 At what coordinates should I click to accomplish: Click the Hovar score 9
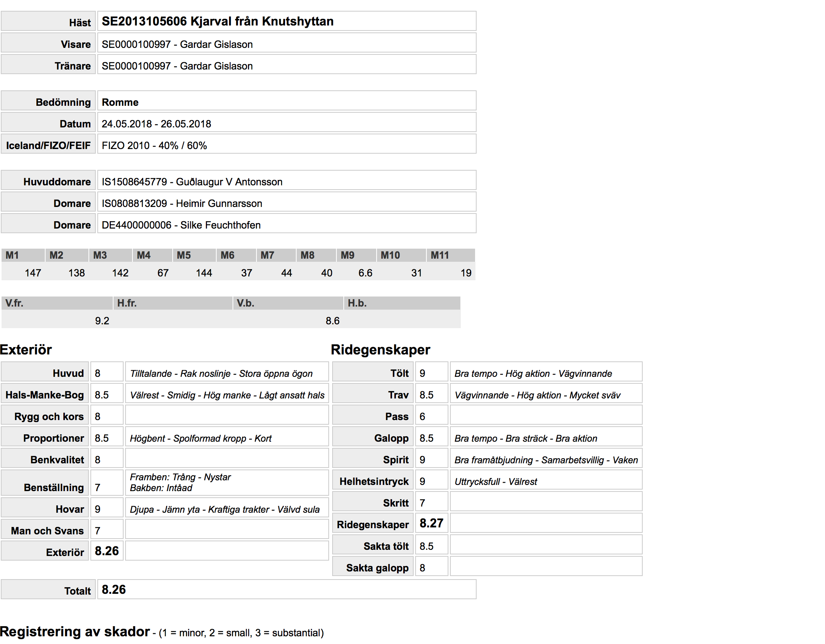pos(98,509)
